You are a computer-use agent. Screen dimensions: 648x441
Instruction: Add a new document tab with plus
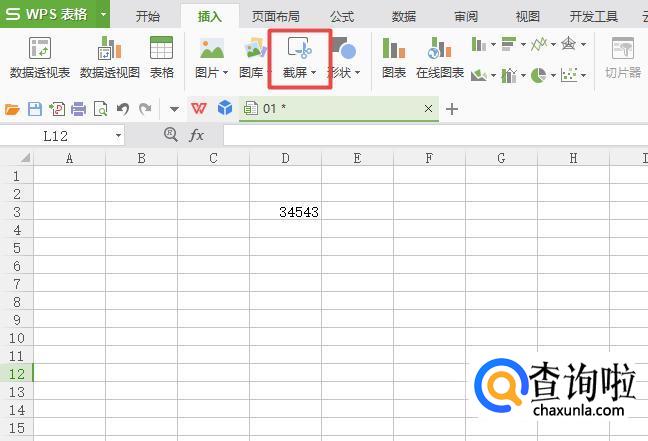452,109
